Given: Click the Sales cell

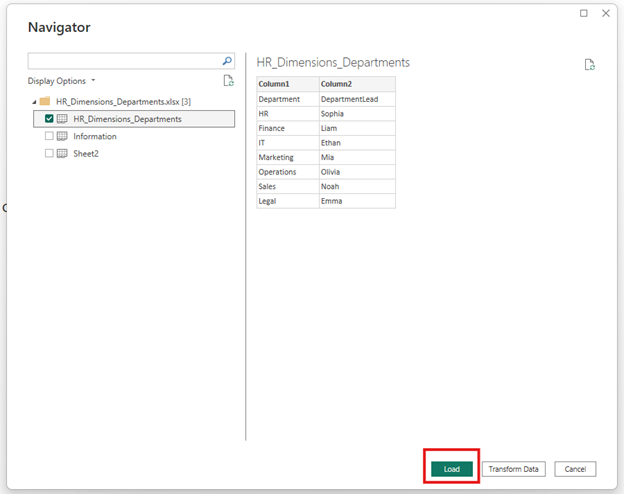Looking at the screenshot, I should pyautogui.click(x=288, y=186).
